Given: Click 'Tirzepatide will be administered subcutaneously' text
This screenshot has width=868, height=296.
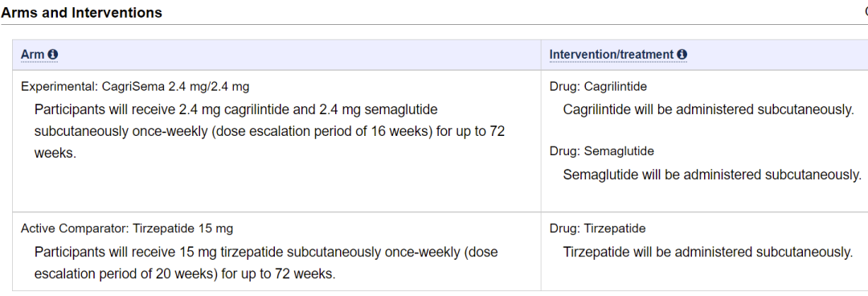Looking at the screenshot, I should pos(708,253).
